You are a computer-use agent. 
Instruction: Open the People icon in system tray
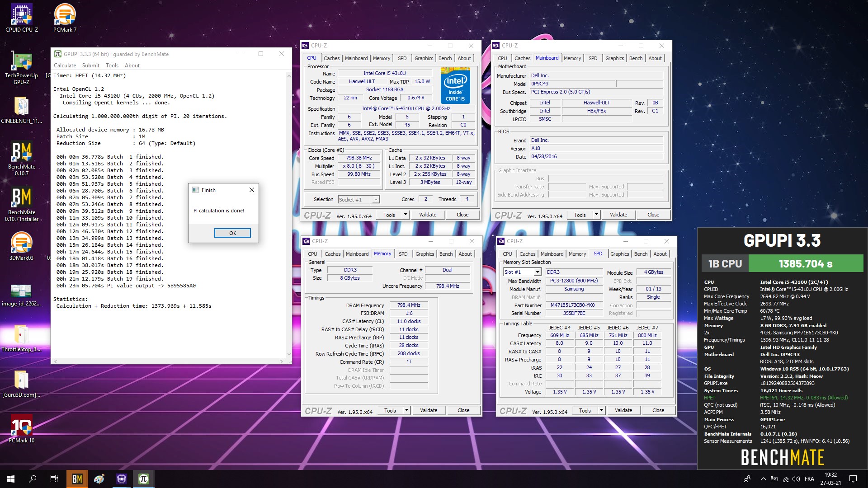(747, 479)
